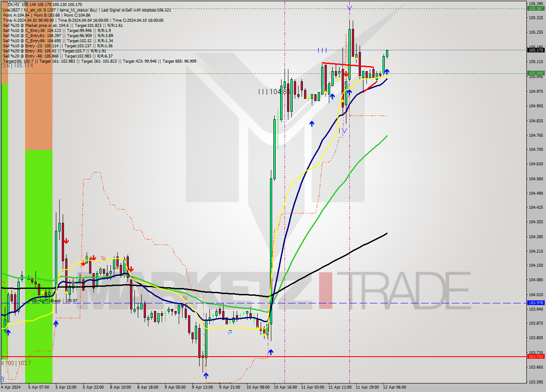546x392 pixels.
Task: Click the red down arrow at 8 Apr 10:00
Action: tap(131, 269)
